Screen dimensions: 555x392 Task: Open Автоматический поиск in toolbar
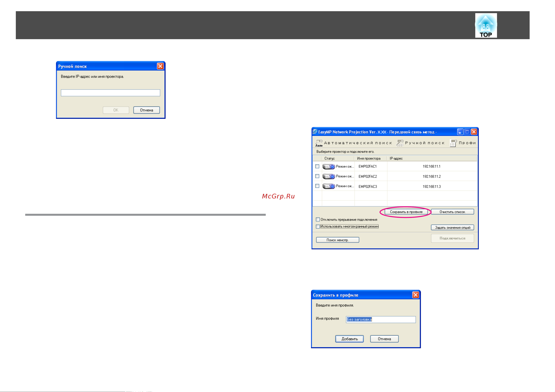(353, 143)
